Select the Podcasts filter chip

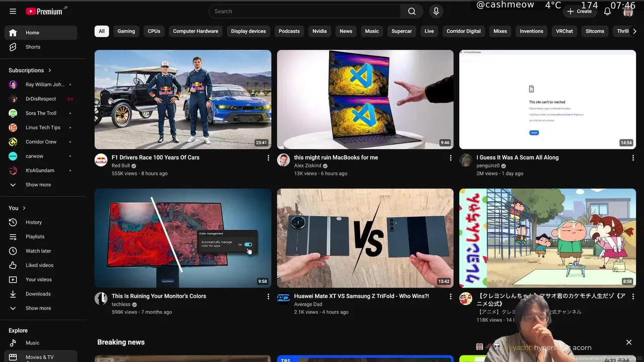click(289, 31)
